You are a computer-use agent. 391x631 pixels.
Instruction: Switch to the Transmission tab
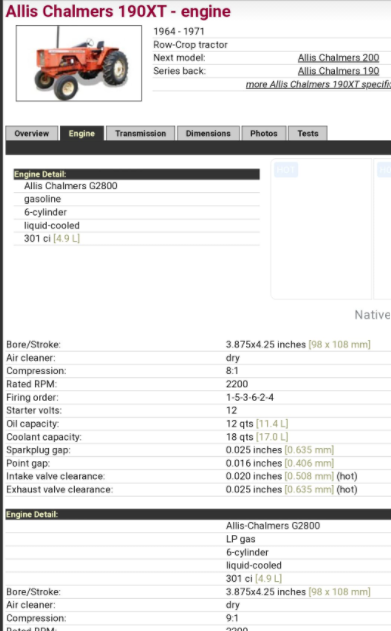point(140,133)
